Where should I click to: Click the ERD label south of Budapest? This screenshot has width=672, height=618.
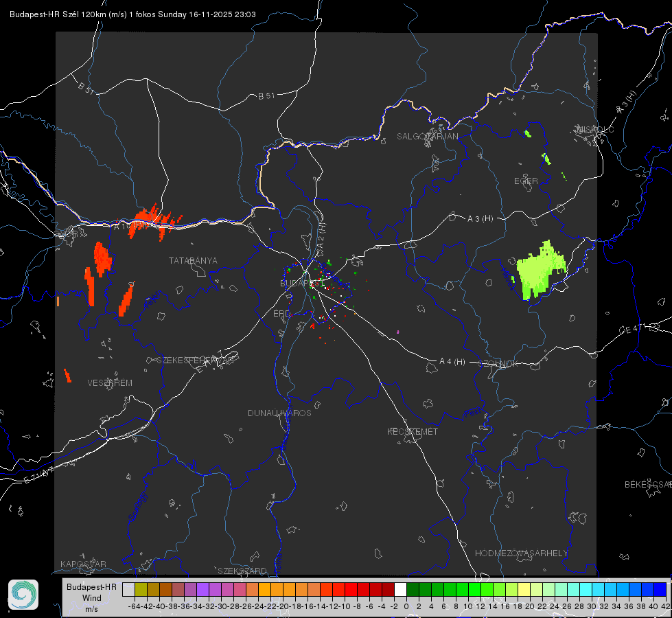281,314
